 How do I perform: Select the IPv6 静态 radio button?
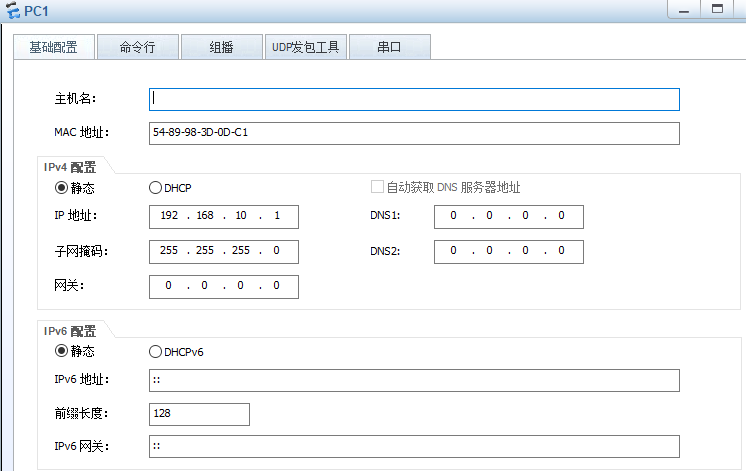click(61, 351)
